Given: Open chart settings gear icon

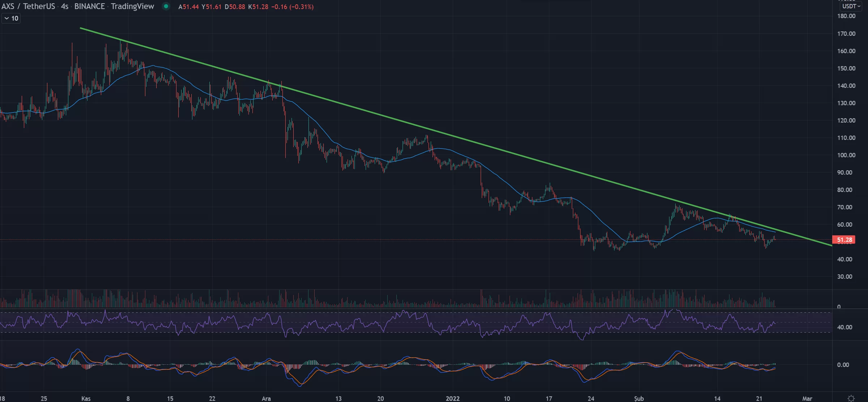Looking at the screenshot, I should point(851,398).
